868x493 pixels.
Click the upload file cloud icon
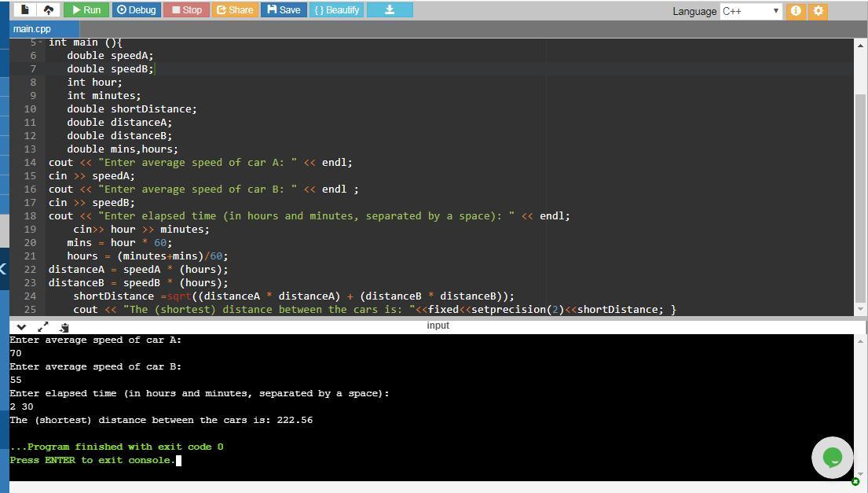[x=48, y=10]
